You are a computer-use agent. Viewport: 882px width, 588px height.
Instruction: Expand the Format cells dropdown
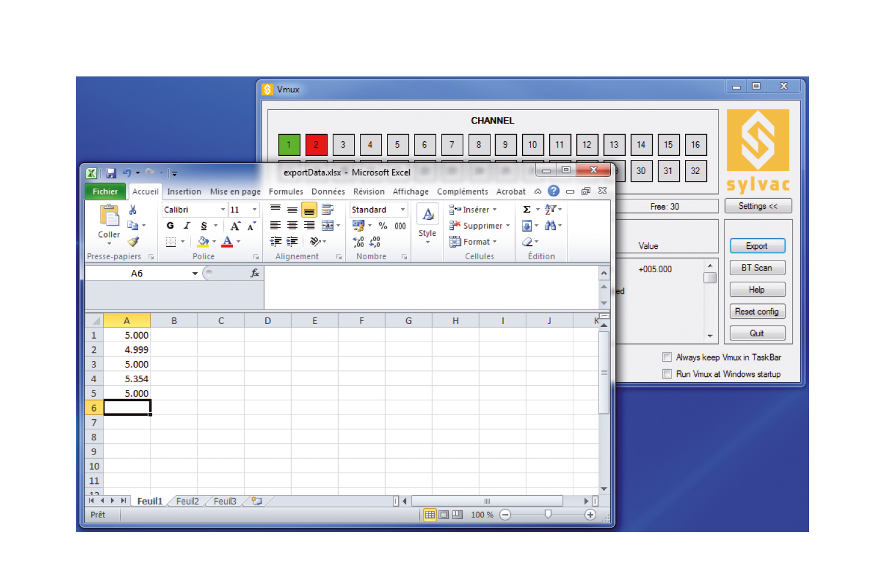(495, 242)
